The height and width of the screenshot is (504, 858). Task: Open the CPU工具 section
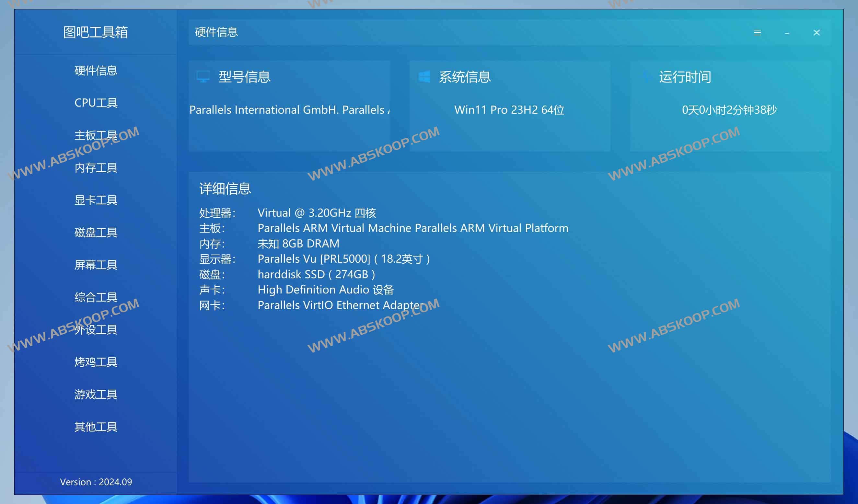[x=96, y=103]
